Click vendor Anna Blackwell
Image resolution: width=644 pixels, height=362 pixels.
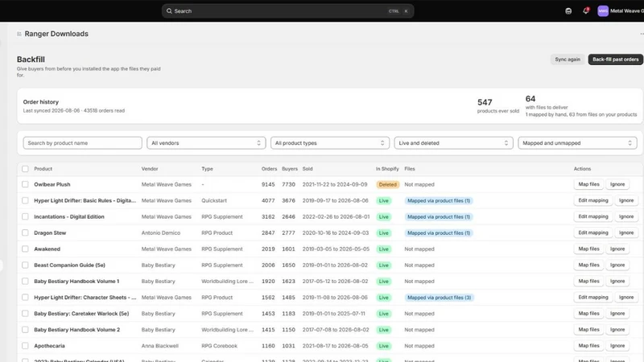(159, 346)
